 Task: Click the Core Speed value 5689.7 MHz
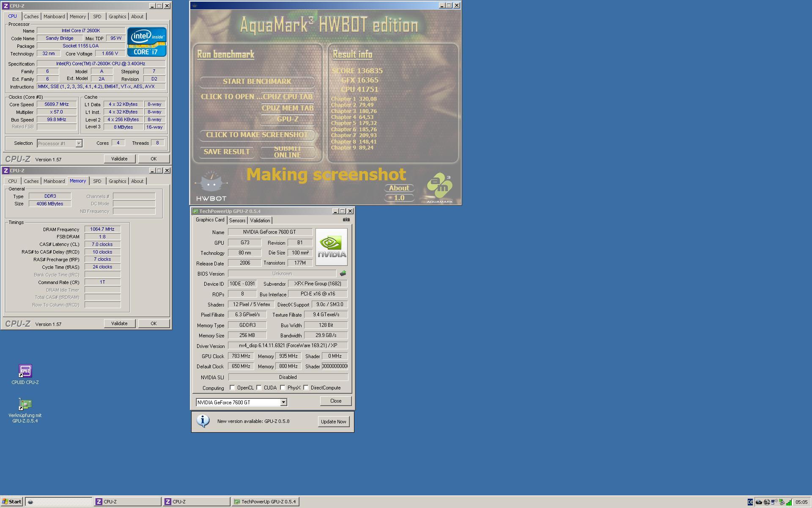56,104
